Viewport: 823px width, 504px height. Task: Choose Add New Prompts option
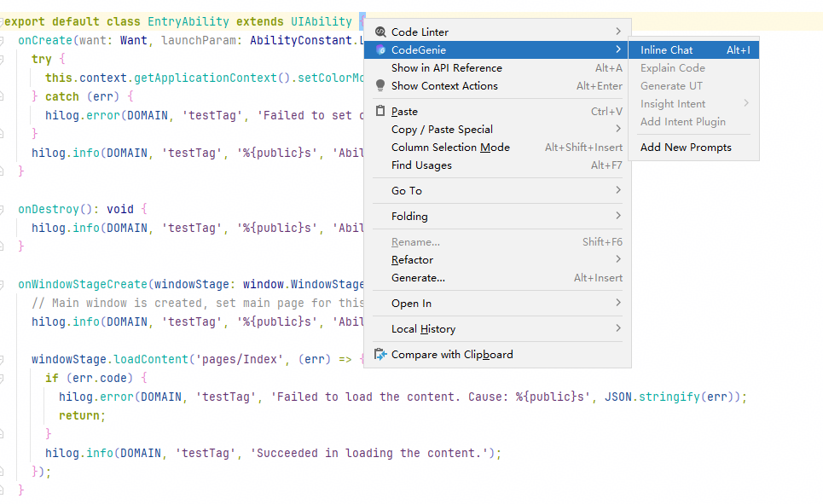point(686,148)
